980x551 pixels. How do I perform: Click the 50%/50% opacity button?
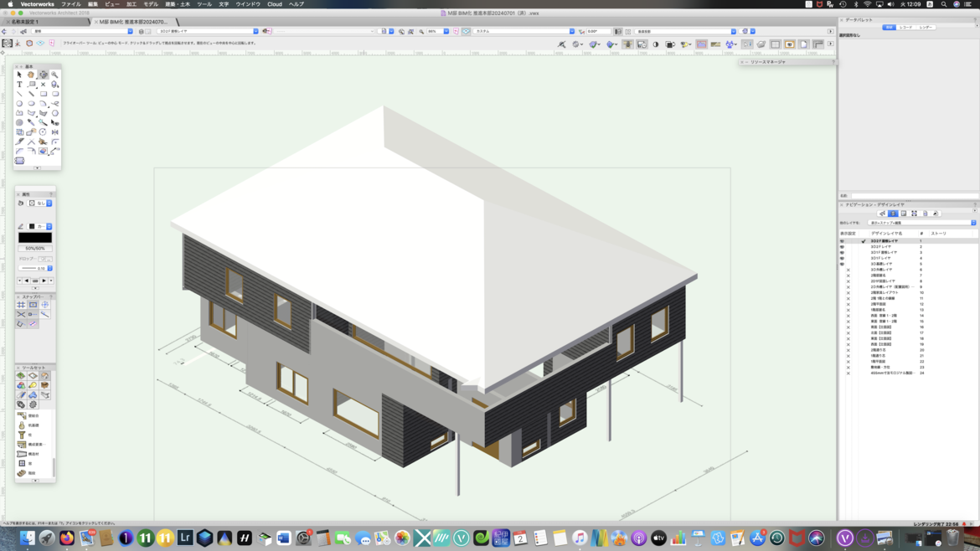click(x=34, y=249)
